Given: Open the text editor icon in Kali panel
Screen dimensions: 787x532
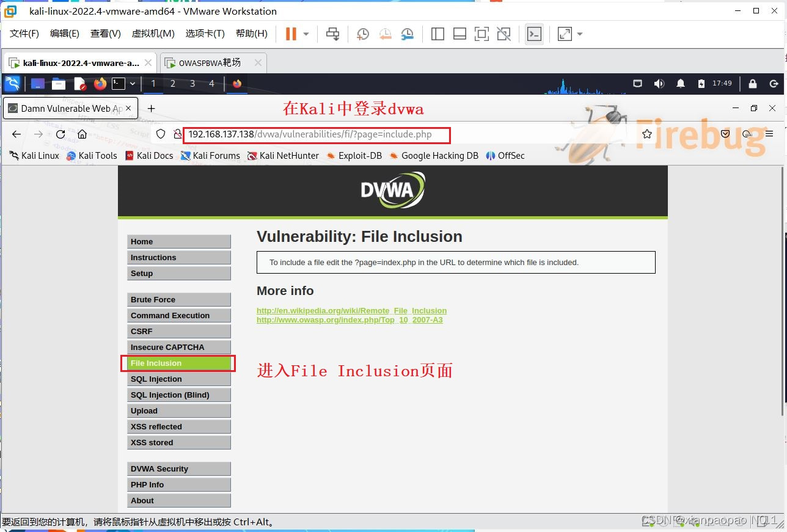Looking at the screenshot, I should point(79,84).
